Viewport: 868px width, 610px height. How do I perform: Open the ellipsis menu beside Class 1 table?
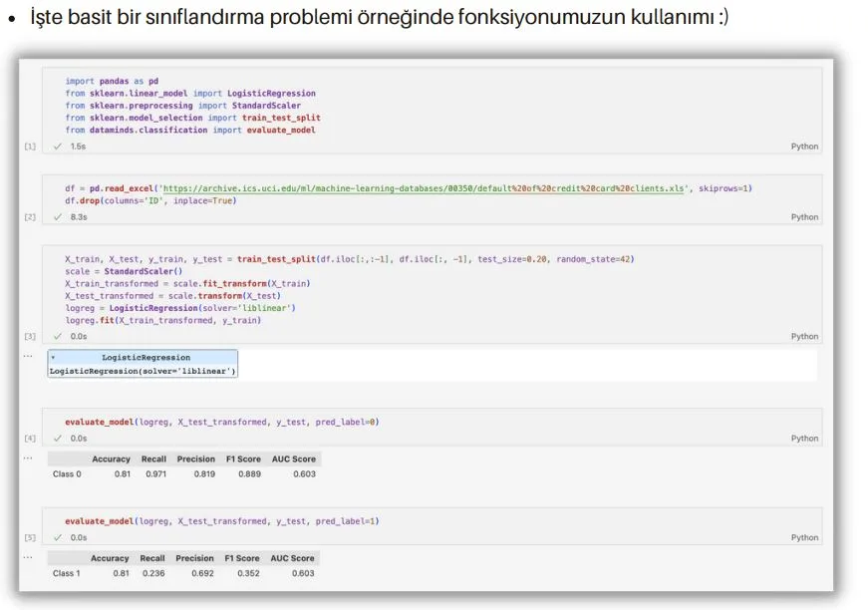(x=28, y=557)
